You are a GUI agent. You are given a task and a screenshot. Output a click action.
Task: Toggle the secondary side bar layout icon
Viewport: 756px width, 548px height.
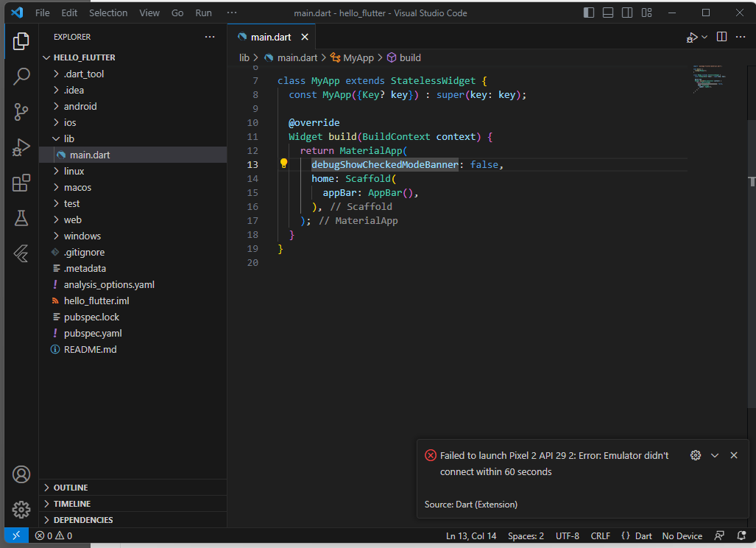[x=626, y=13]
